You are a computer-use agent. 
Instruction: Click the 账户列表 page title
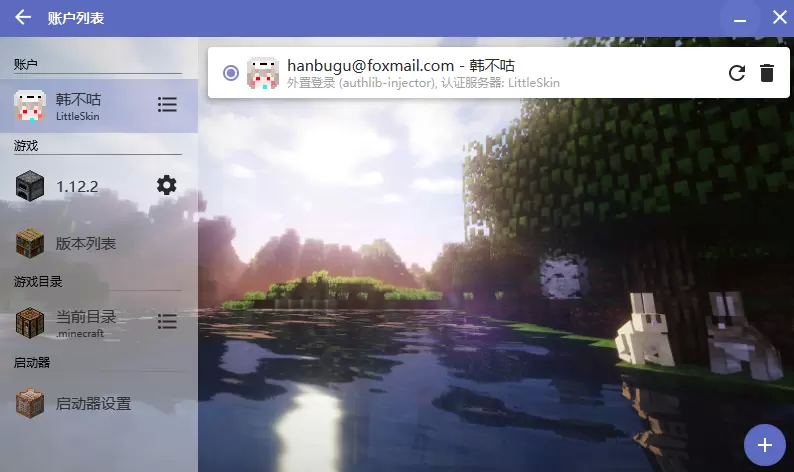point(76,18)
